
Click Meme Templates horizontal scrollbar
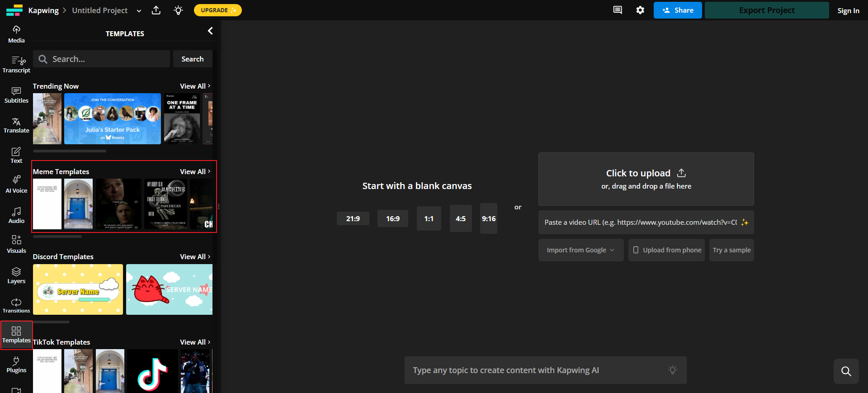(57, 237)
